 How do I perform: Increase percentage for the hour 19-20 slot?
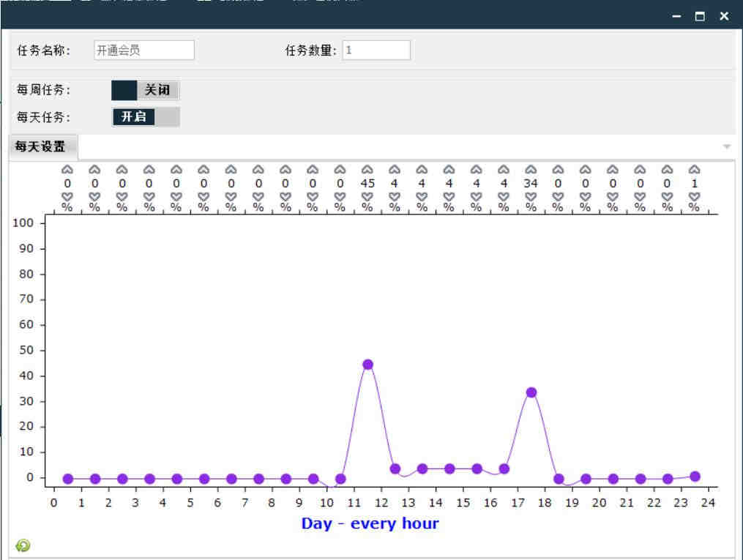click(x=585, y=169)
